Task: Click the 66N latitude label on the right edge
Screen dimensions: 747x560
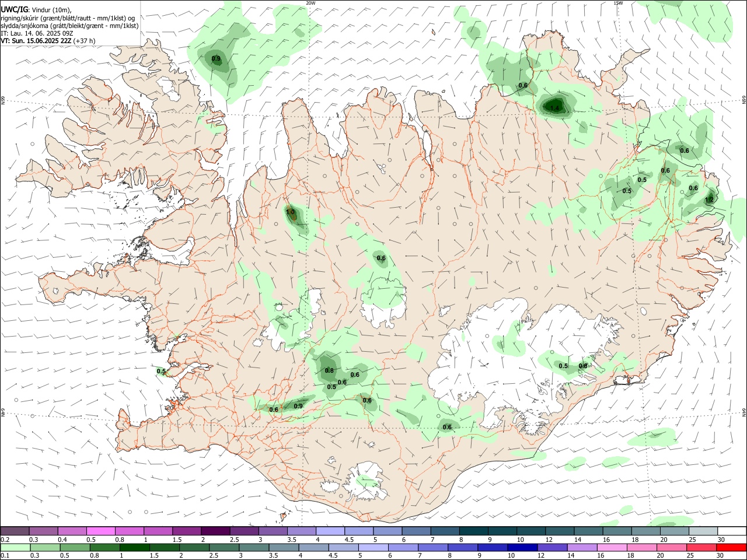Action: (x=744, y=100)
